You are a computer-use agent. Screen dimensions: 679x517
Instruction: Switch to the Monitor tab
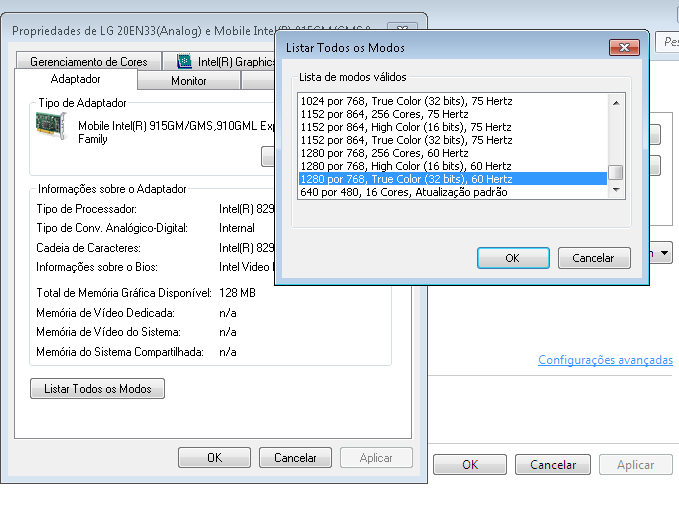click(189, 81)
